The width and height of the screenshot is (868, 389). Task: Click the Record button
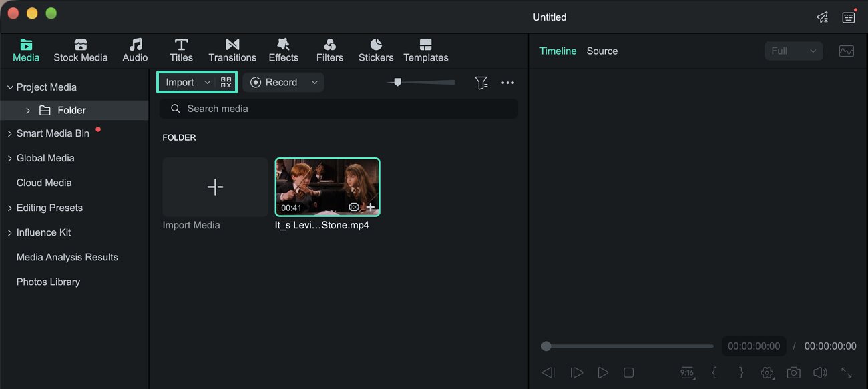coord(274,82)
